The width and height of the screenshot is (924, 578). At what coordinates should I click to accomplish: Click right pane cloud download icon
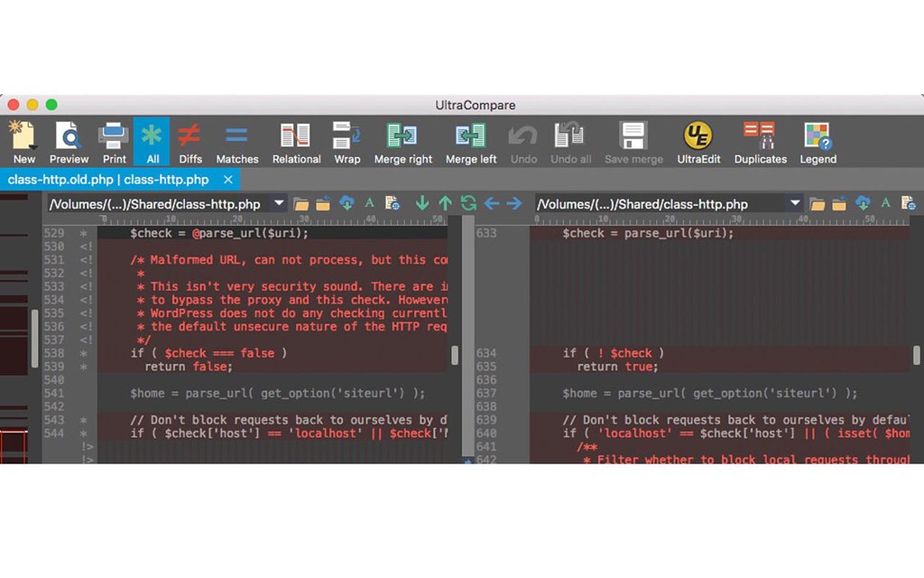coord(863,204)
